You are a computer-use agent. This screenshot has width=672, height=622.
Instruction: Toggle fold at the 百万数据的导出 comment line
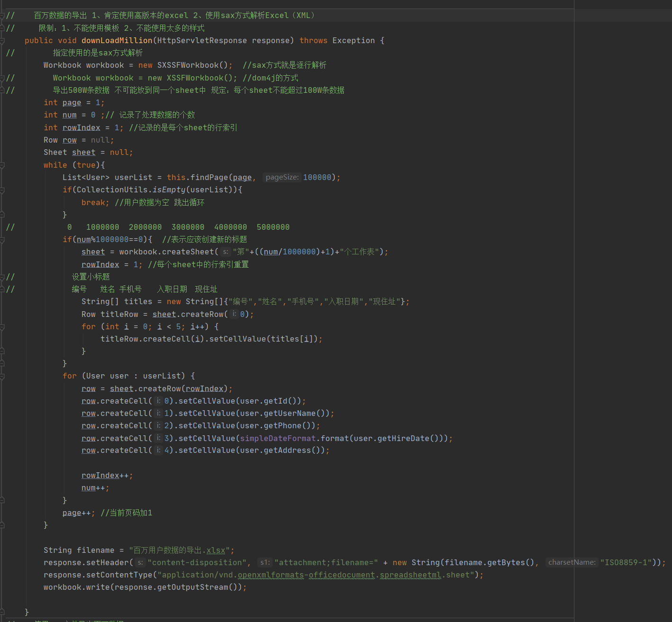[x=2, y=16]
